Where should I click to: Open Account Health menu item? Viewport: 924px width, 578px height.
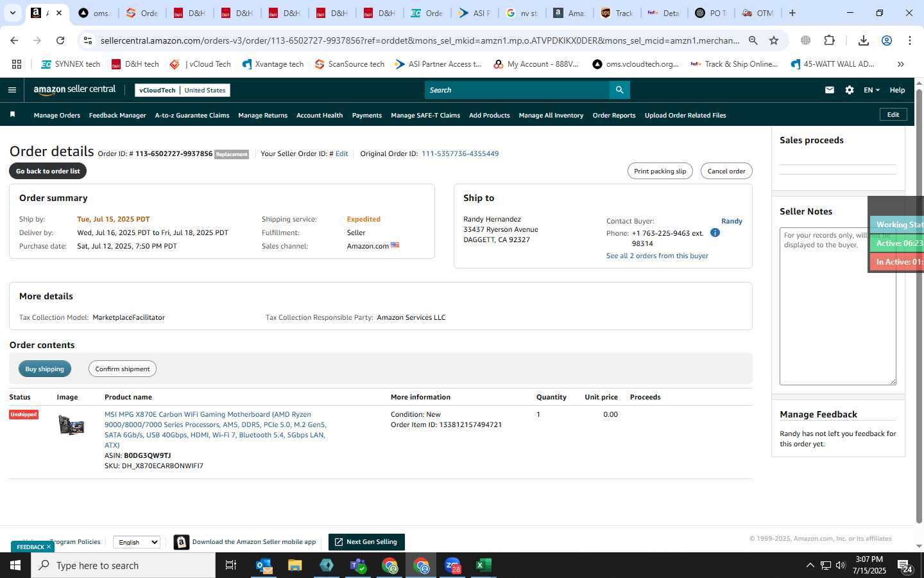[320, 116]
